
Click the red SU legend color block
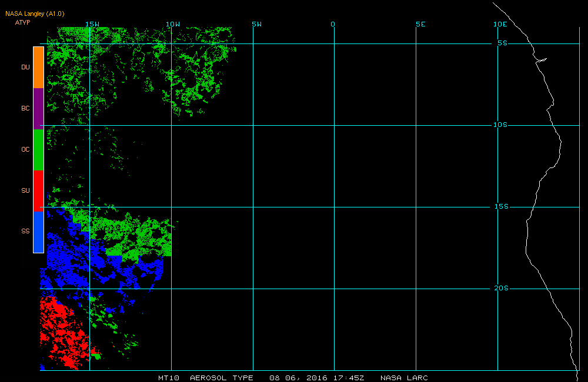(x=39, y=191)
